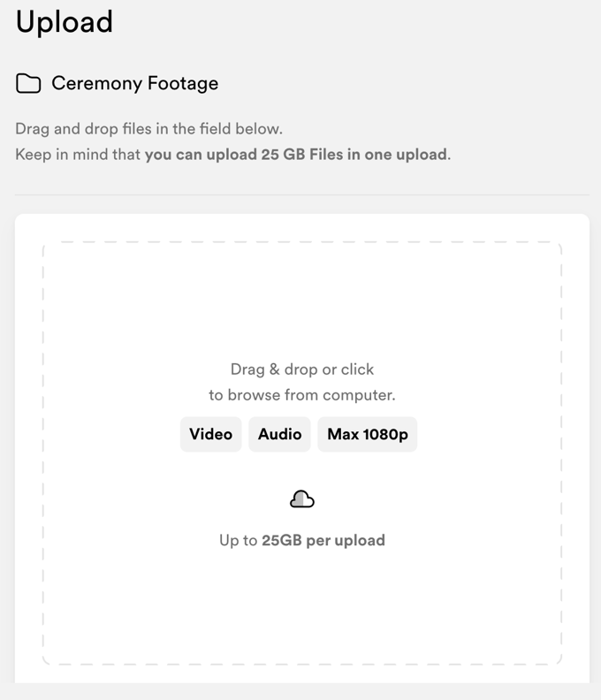The height and width of the screenshot is (700, 601).
Task: Select the Audio format tag
Action: (279, 434)
